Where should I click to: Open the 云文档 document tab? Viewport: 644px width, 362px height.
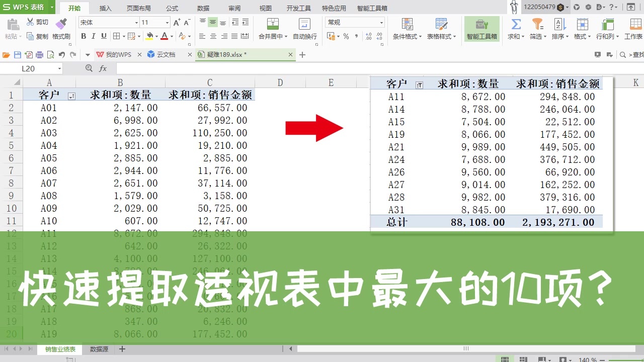coord(166,55)
